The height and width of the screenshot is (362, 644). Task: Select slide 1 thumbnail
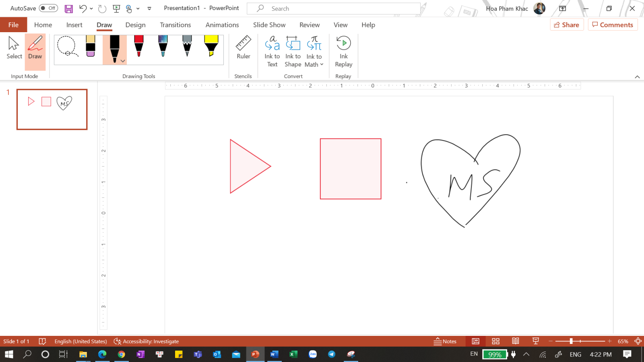point(52,109)
